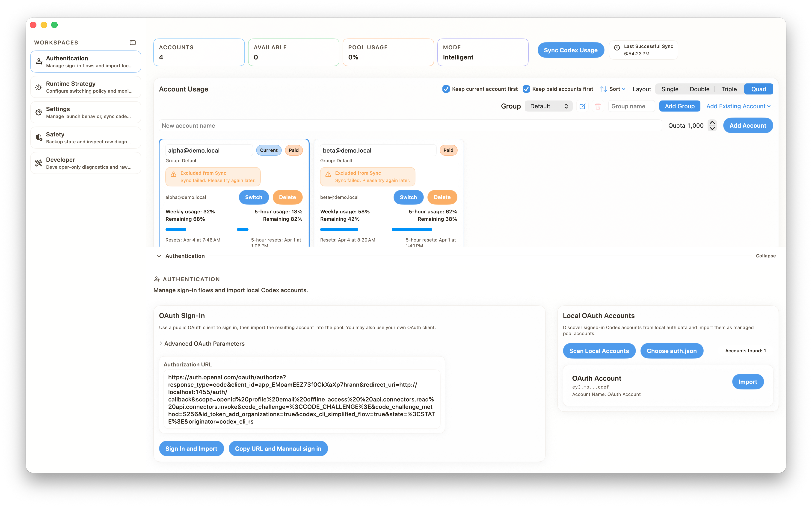The height and width of the screenshot is (507, 812).
Task: Click Sign In and Import button
Action: [x=191, y=448]
